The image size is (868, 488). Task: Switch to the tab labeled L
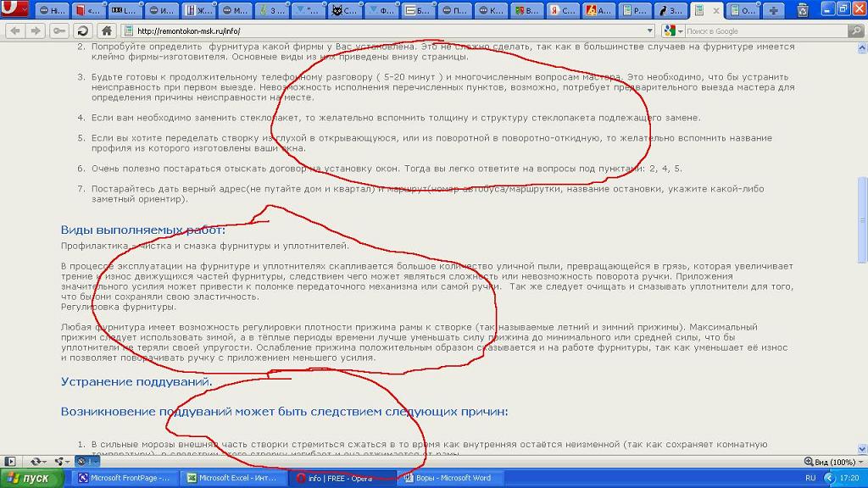click(x=124, y=10)
